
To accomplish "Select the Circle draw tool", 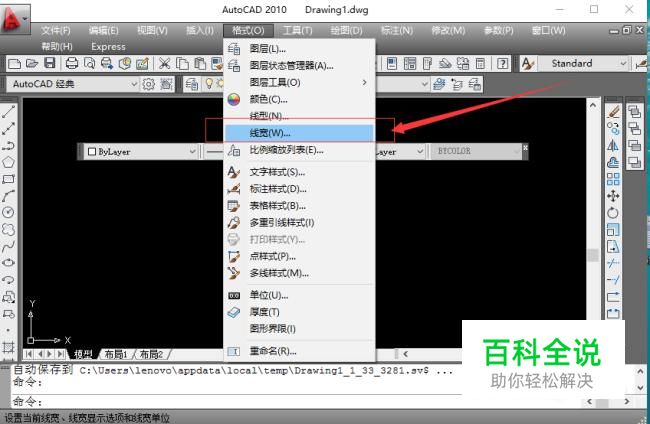I will click(x=8, y=212).
